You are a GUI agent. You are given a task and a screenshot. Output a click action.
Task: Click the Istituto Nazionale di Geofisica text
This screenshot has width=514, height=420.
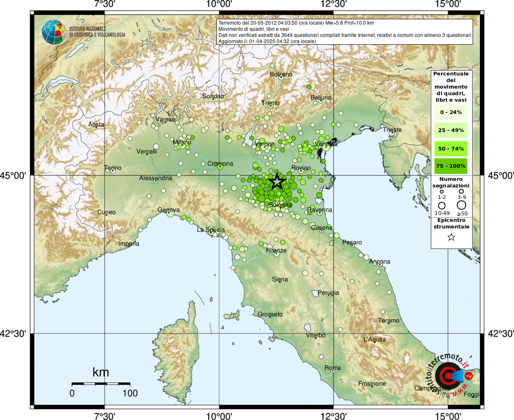click(x=98, y=32)
